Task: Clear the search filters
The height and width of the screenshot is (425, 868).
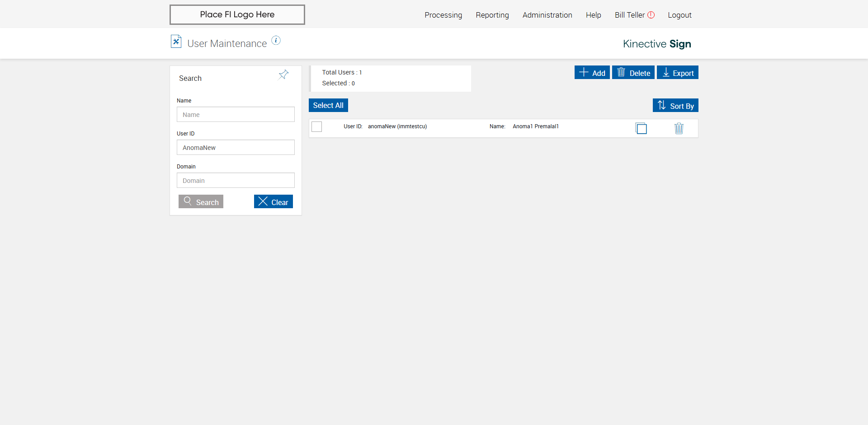Action: click(x=274, y=201)
